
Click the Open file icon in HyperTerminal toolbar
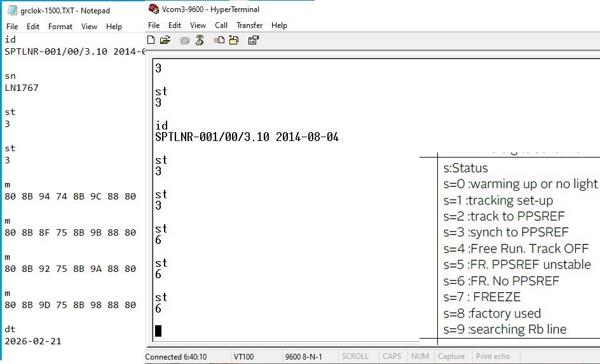tap(165, 40)
